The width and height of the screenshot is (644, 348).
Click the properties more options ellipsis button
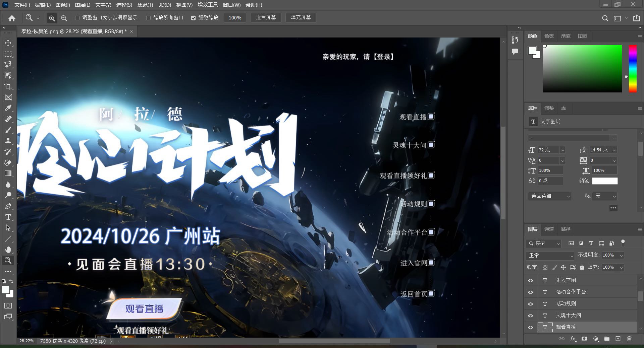click(x=613, y=208)
